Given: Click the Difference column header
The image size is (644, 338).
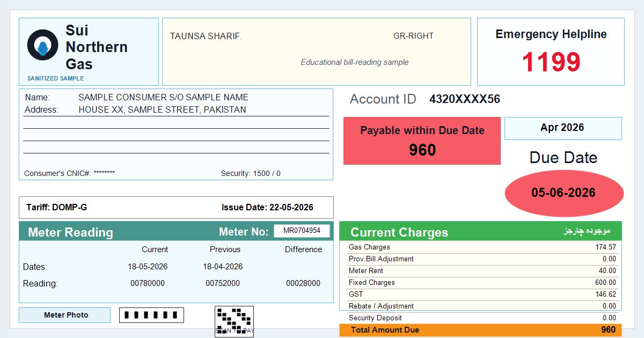Looking at the screenshot, I should 303,249.
